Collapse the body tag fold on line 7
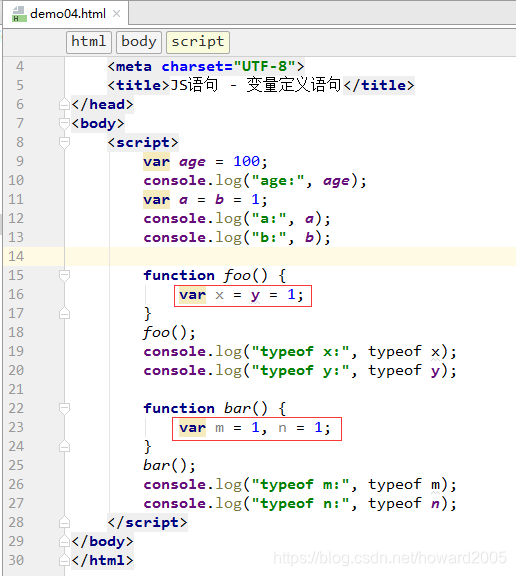 (x=64, y=123)
